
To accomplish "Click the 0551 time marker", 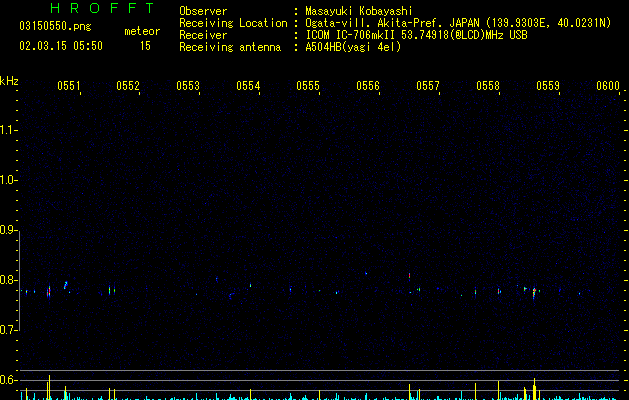I will click(x=69, y=86).
